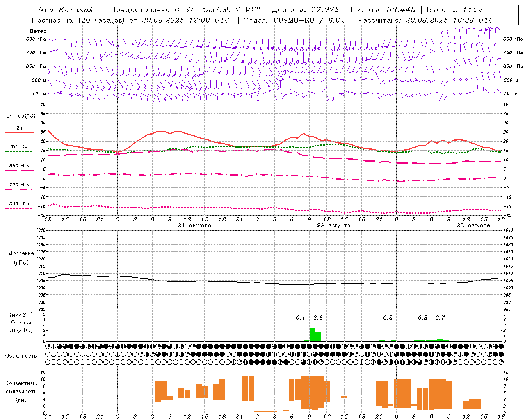Click the Тем-ра(°C) axis label
This screenshot has height=420, width=525.
(19, 116)
